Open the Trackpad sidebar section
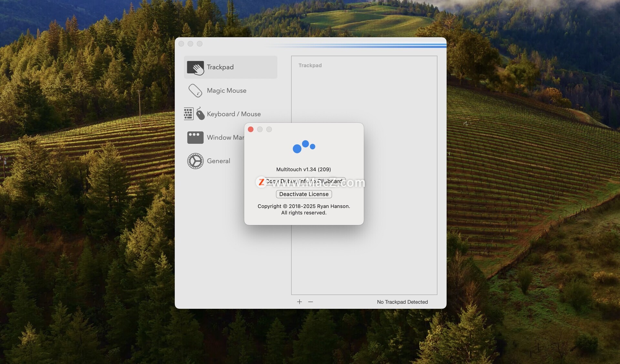This screenshot has height=364, width=620. click(x=230, y=67)
